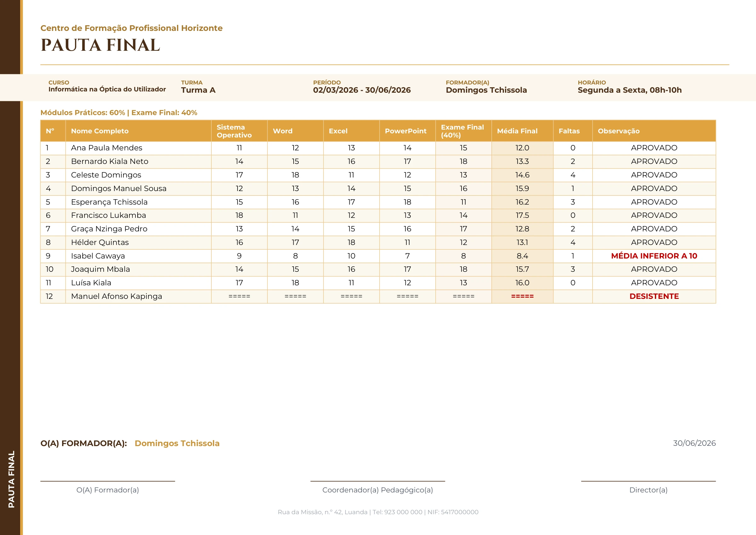Screen dimensions: 756x535
Task: Click the 'Coordenador(a) Pedagógico(a)' signature label
Action: [377, 490]
